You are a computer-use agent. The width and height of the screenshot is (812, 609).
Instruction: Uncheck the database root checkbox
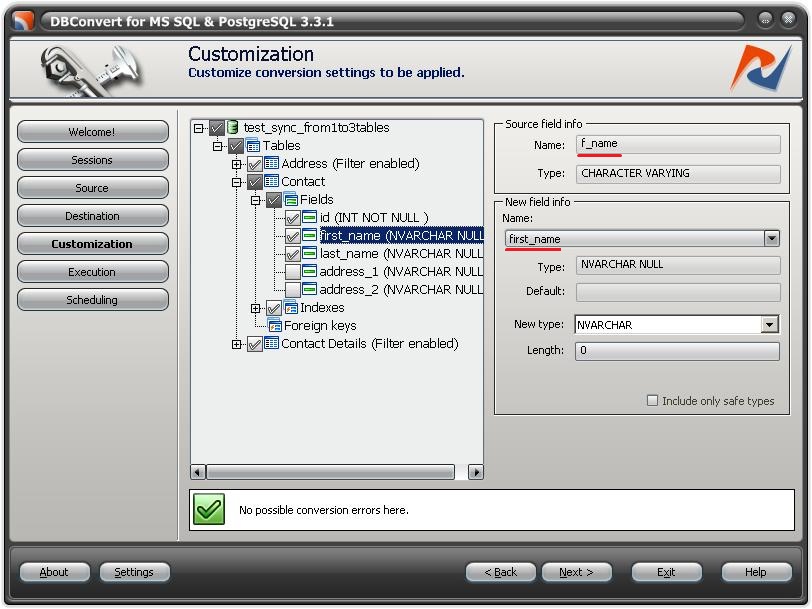coord(216,127)
